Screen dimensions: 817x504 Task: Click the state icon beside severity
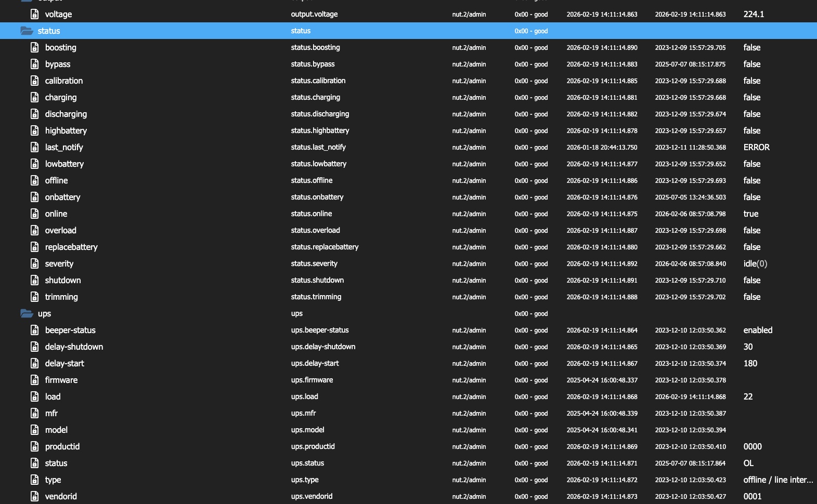click(34, 263)
